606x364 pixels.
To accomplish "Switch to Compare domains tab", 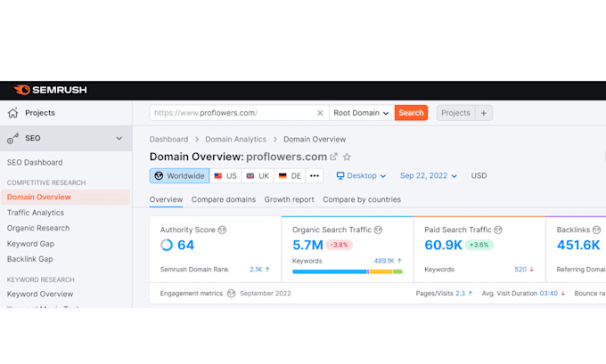I will [x=224, y=199].
